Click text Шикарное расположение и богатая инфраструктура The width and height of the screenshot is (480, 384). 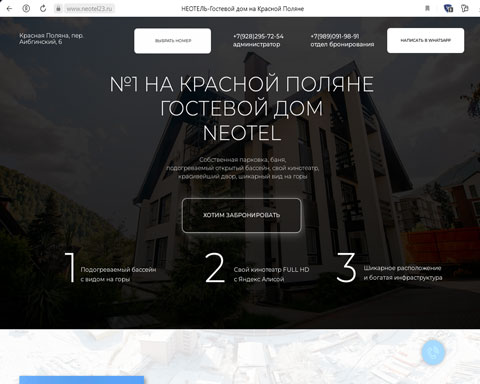click(403, 273)
